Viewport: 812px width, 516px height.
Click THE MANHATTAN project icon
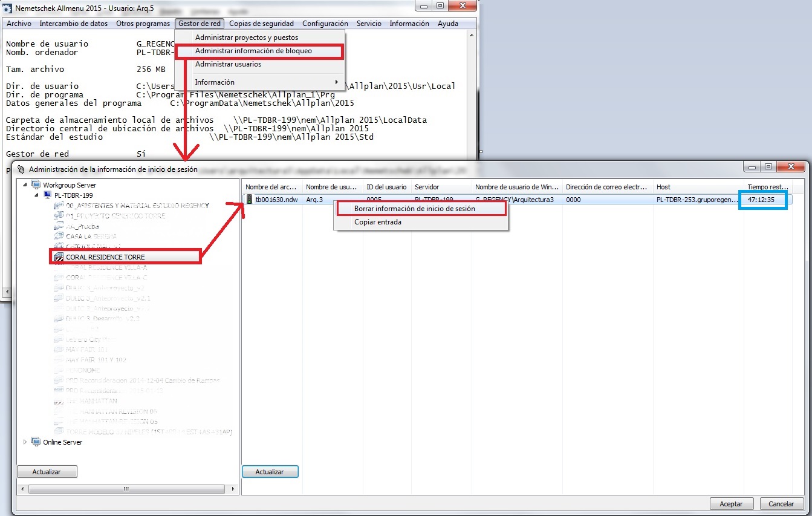click(x=59, y=401)
